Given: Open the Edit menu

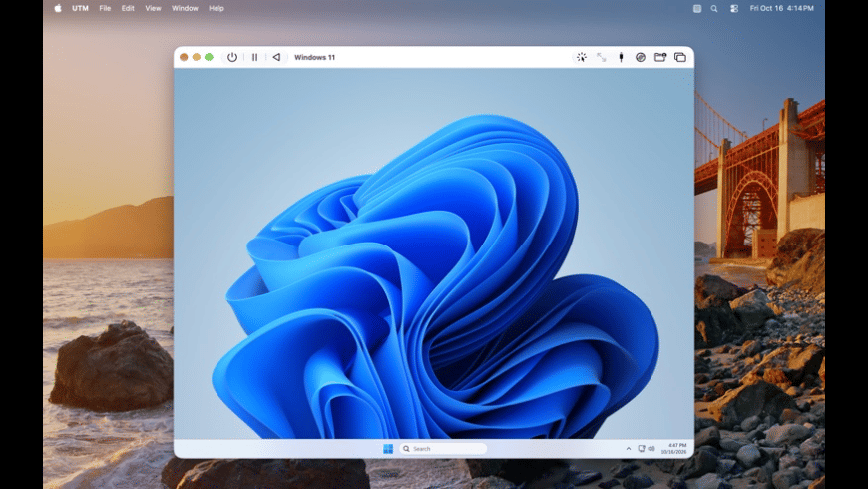Looking at the screenshot, I should 128,8.
